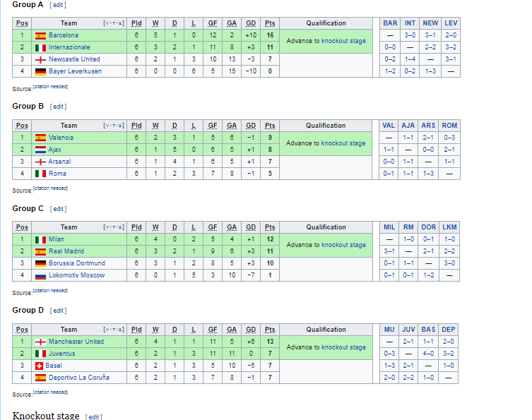Click the Italy flag beside Milan
532x420 pixels.
(x=40, y=240)
